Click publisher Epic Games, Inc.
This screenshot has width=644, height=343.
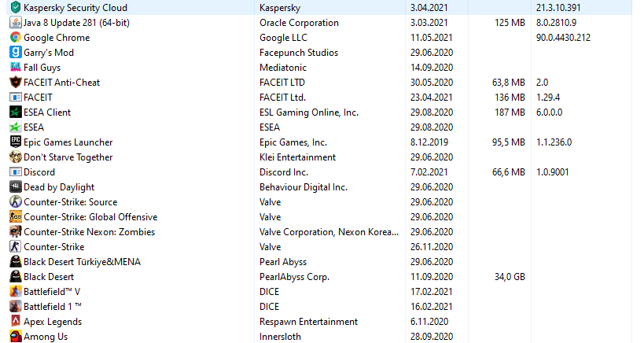[293, 142]
